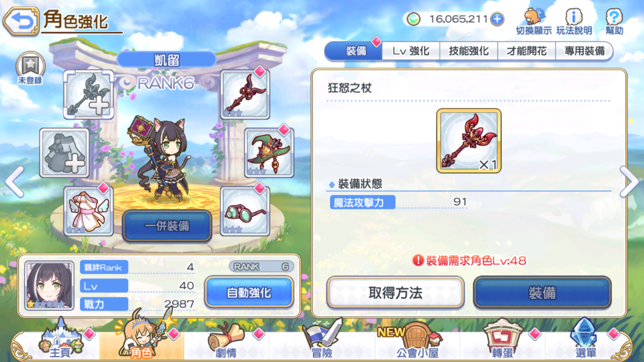Go to next character with right arrow
Viewport: 644px width, 362px height.
pyautogui.click(x=630, y=182)
